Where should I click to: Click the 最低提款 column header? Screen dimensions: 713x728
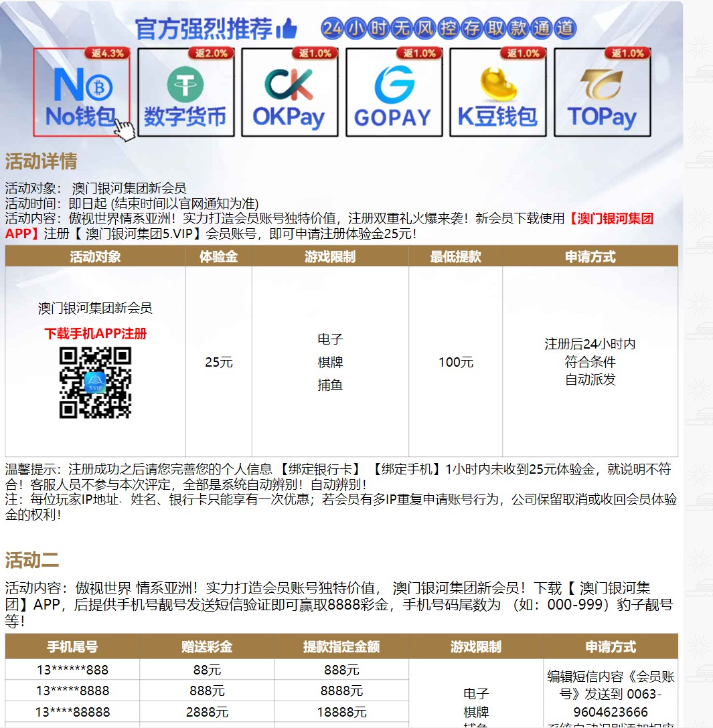point(455,256)
